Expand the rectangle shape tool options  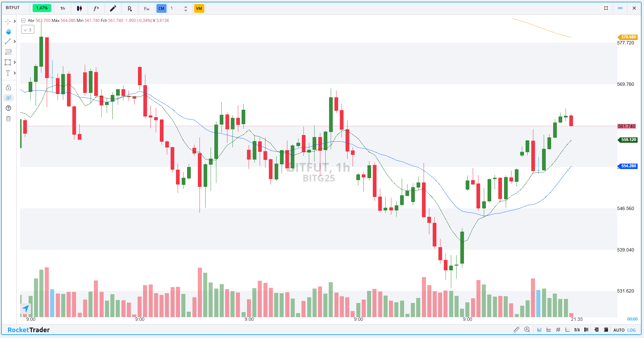[15, 62]
